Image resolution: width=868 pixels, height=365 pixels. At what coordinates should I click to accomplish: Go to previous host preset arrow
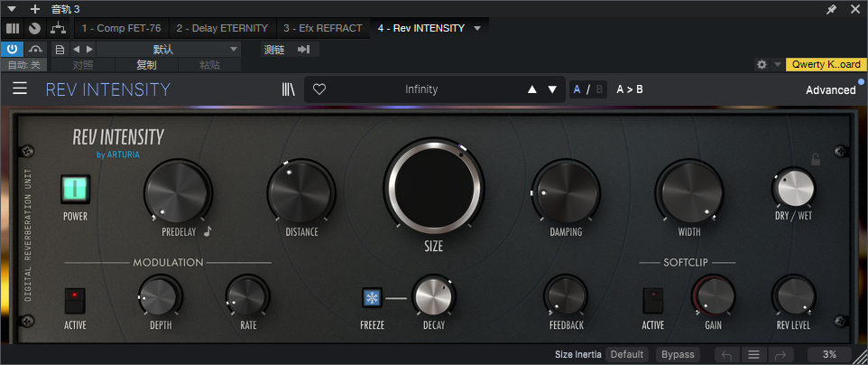[77, 50]
